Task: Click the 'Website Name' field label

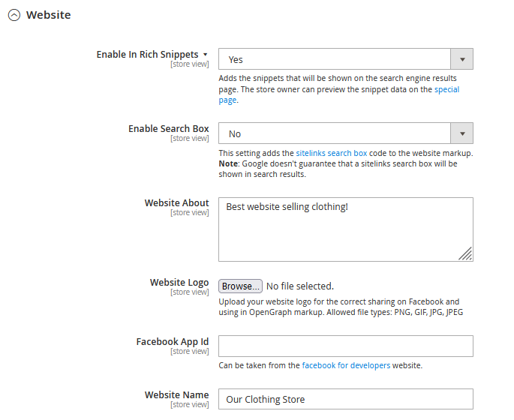Action: pos(176,394)
